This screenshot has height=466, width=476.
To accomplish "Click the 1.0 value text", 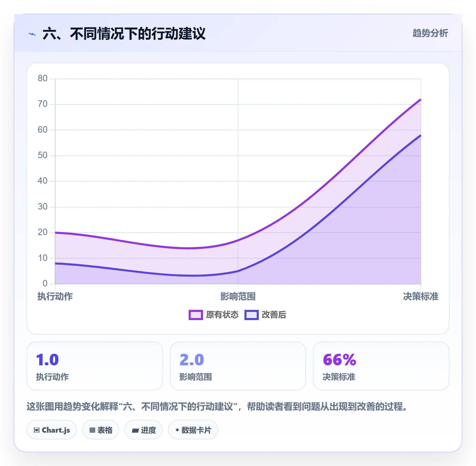I will (x=48, y=360).
